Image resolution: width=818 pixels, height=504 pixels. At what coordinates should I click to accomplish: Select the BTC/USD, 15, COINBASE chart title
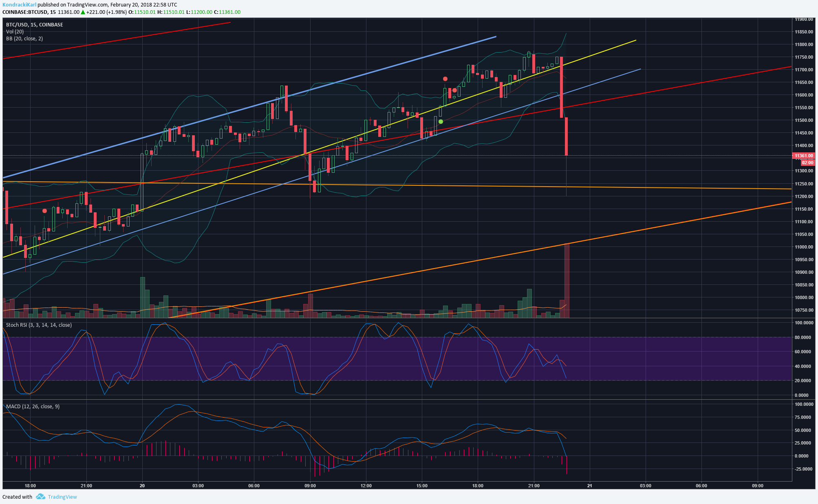point(35,25)
